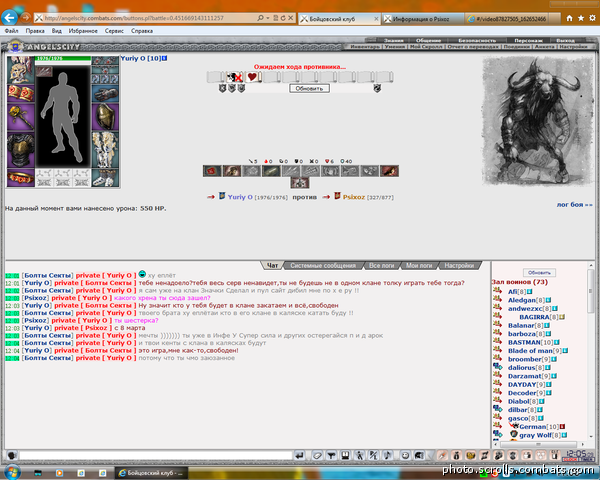Open the Мои логи tab

point(419,265)
